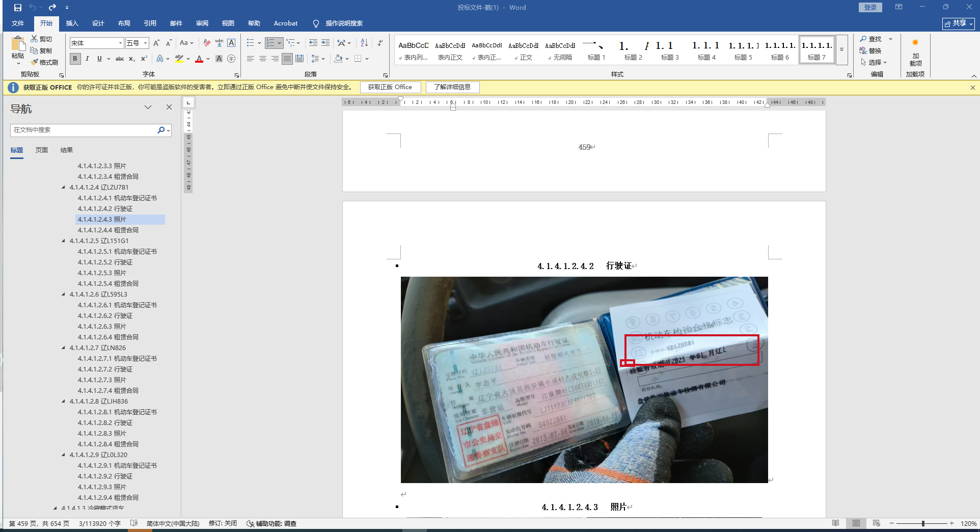Screen dimensions: 980x532
Task: Toggle underline formatting
Action: (x=99, y=59)
